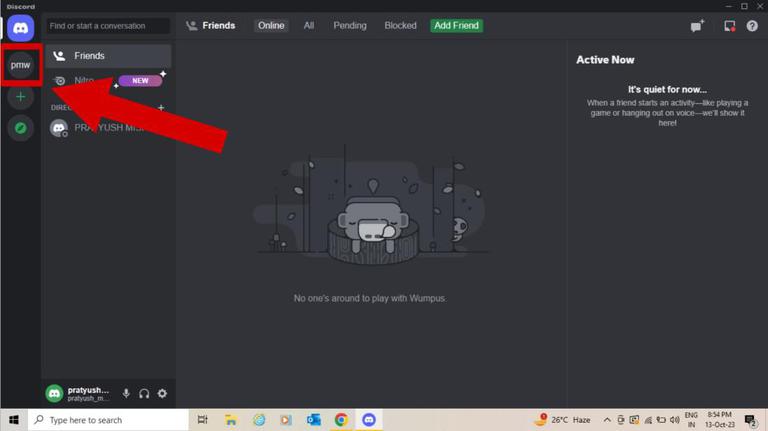The image size is (768, 431).
Task: Open Chrome from taskbar
Action: [x=341, y=420]
